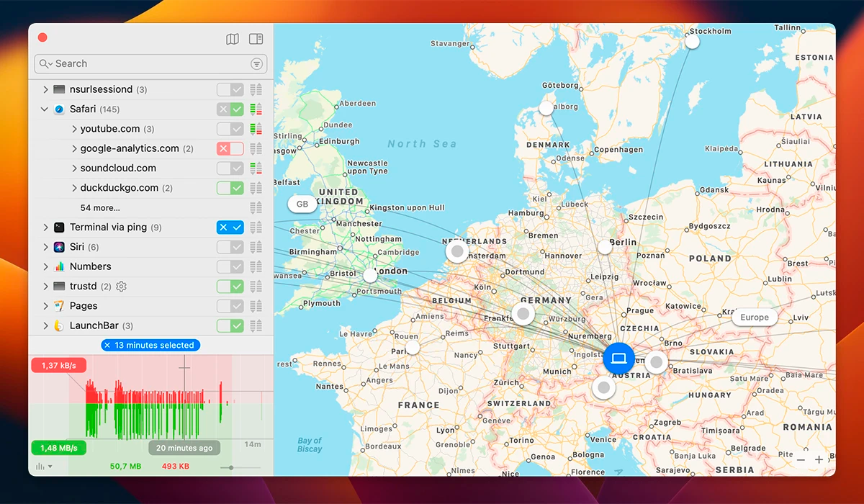Screen dimensions: 864x504
Task: Zoom out the map with the minus icon
Action: pos(801,459)
